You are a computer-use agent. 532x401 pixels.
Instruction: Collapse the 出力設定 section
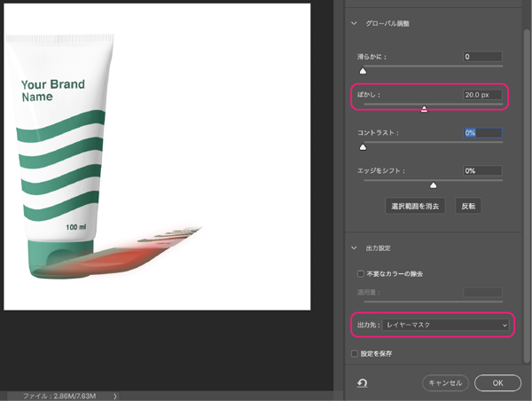(x=354, y=248)
